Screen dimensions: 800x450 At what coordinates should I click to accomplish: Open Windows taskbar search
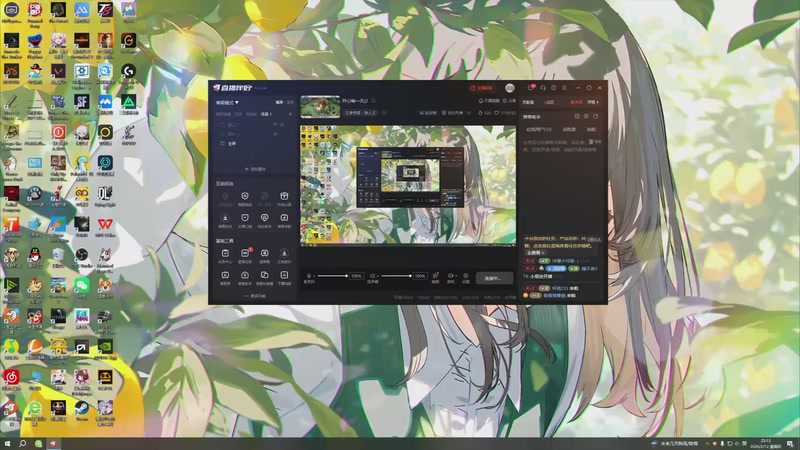[x=22, y=443]
